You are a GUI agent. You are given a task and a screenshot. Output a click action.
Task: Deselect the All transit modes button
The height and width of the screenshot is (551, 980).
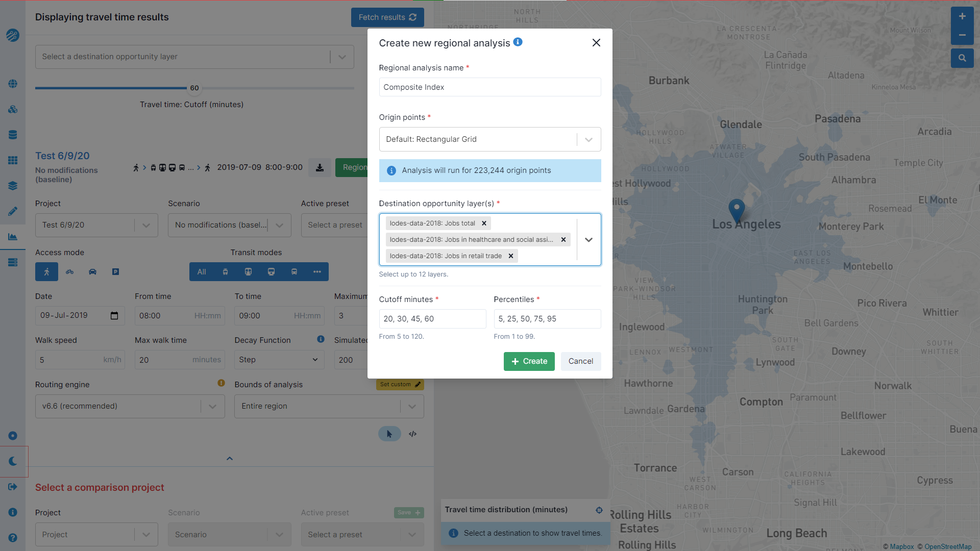[201, 271]
